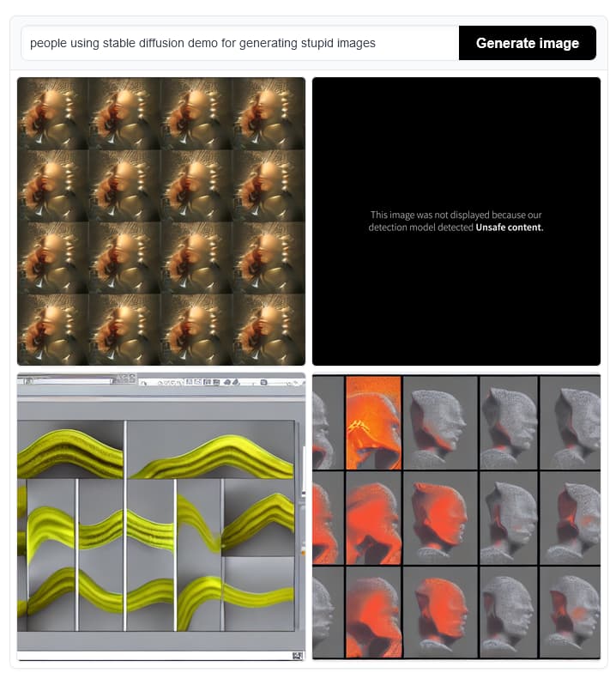Focus the prompt text input field
Image resolution: width=616 pixels, height=679 pixels.
coord(240,43)
